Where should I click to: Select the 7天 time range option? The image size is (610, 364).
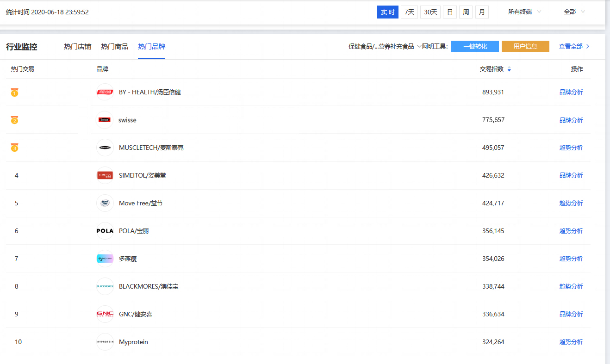click(x=409, y=12)
